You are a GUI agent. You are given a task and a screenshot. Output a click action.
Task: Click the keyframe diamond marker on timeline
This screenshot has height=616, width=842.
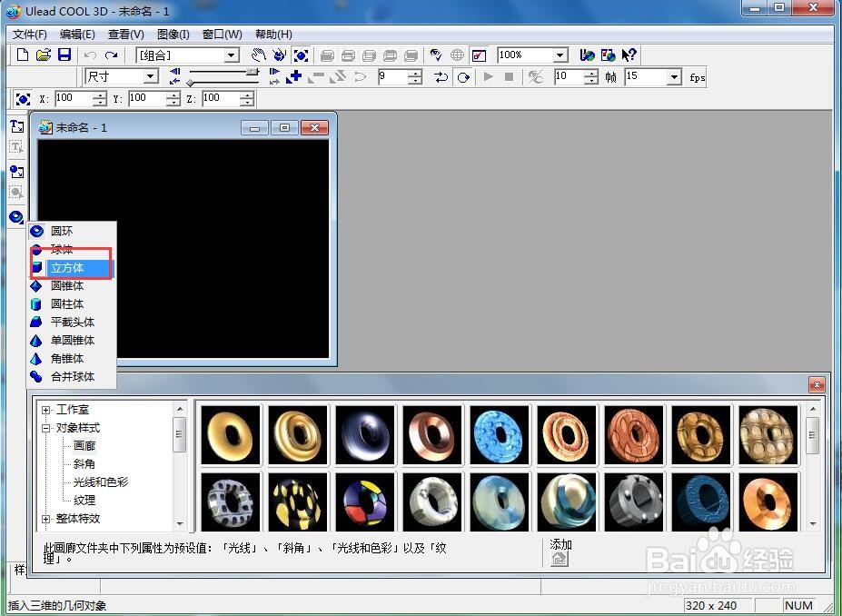coord(190,83)
